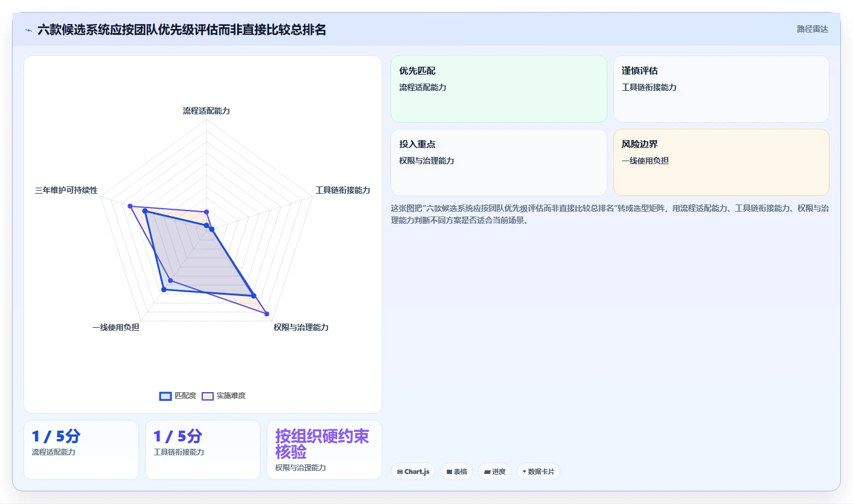Screen dimensions: 853x504
Task: Click the 1 / 5分 流程适配能力 stat card
Action: click(81, 450)
